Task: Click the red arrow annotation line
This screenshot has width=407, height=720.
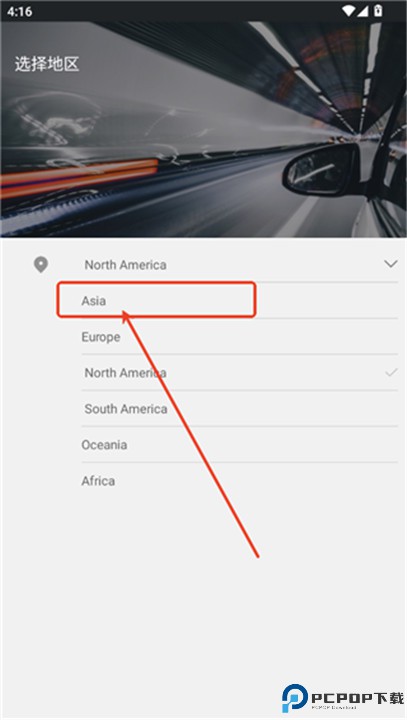Action: [190, 433]
